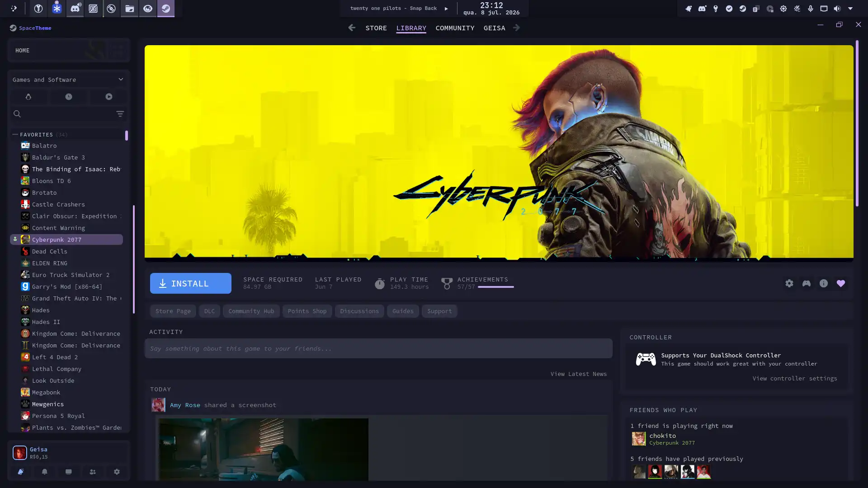The height and width of the screenshot is (488, 868).
Task: Toggle sort by recent activity clock icon
Action: (x=68, y=97)
